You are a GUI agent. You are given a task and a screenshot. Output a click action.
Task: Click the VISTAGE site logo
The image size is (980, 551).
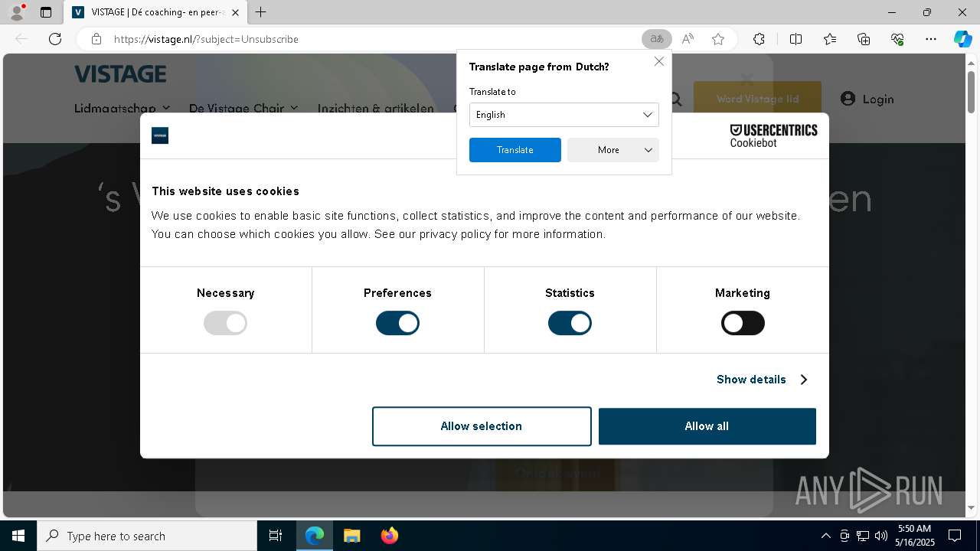coord(120,73)
